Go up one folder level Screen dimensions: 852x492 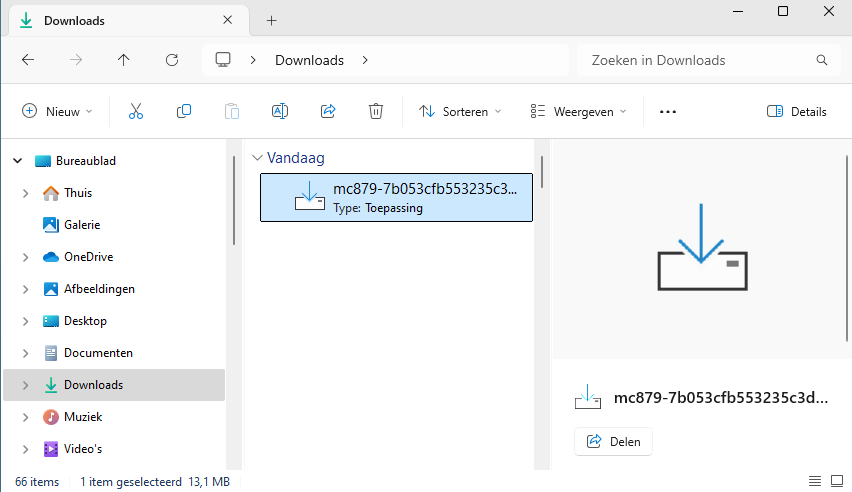(124, 60)
